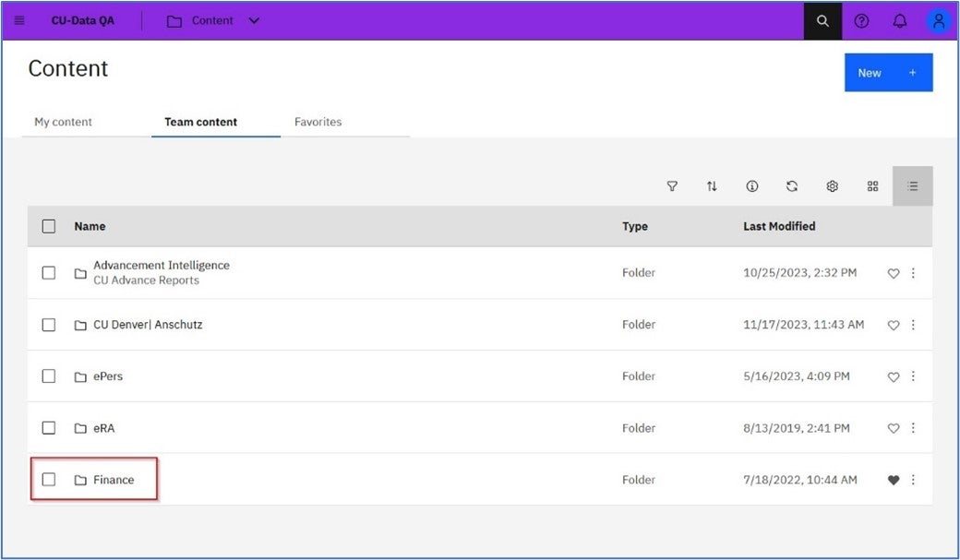960x560 pixels.
Task: Open the Favorites tab
Action: [318, 122]
